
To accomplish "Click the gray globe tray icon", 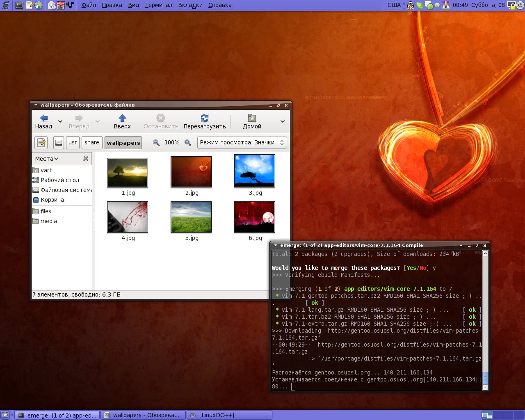I will (x=437, y=5).
